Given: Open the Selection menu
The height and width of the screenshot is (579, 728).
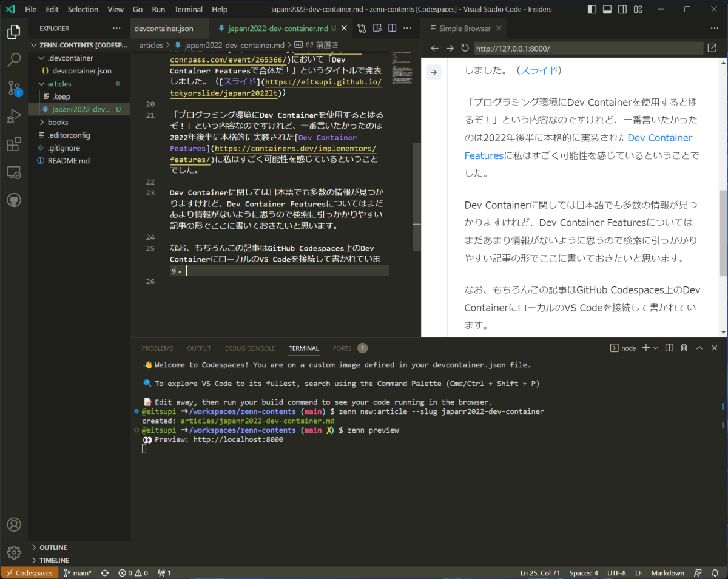Looking at the screenshot, I should (x=83, y=9).
